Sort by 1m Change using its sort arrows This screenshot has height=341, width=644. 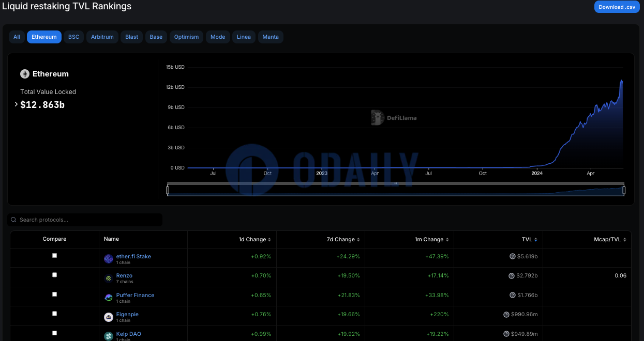447,240
